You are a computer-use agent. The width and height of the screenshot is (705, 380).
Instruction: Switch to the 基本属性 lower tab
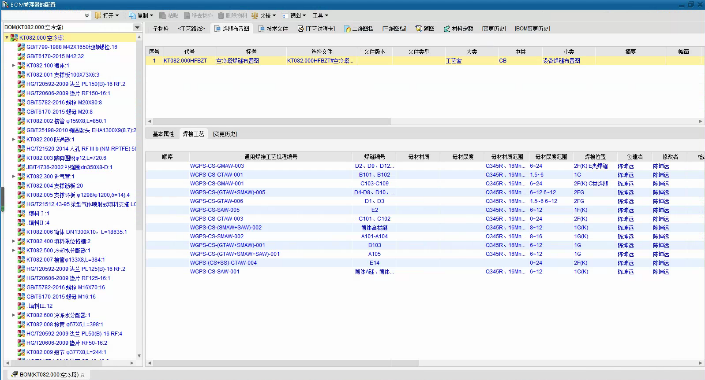coord(163,134)
